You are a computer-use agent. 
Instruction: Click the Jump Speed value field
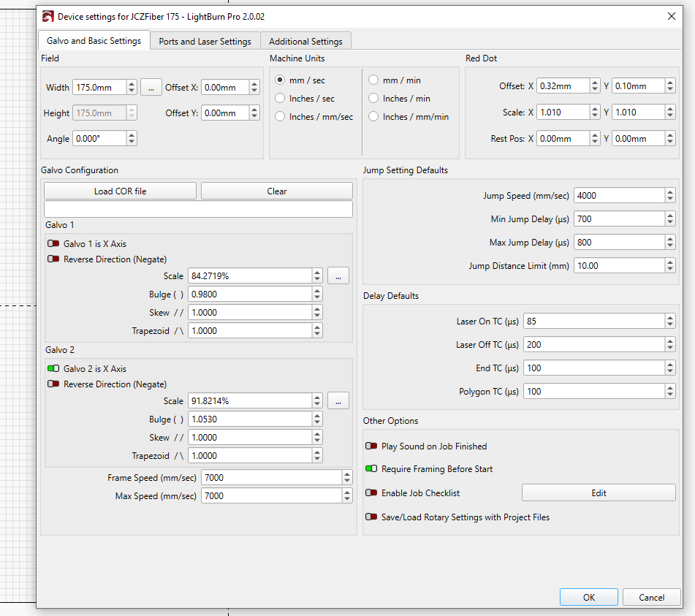[x=618, y=196]
